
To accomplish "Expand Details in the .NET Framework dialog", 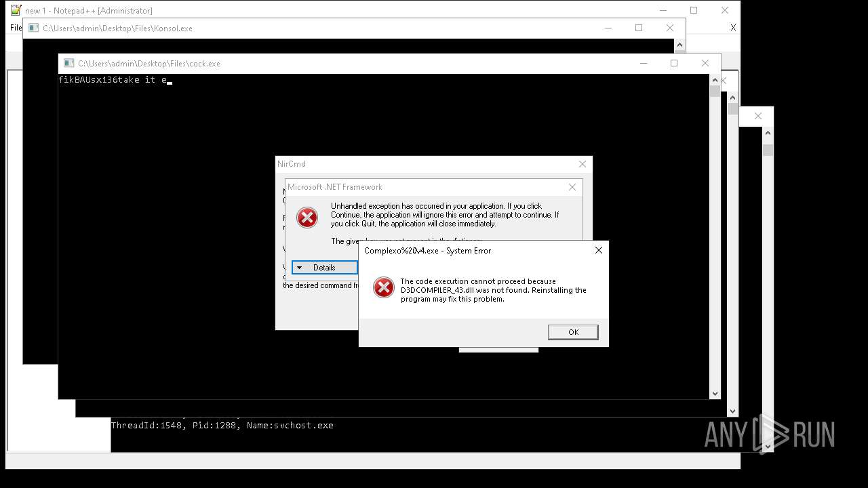I will point(324,268).
